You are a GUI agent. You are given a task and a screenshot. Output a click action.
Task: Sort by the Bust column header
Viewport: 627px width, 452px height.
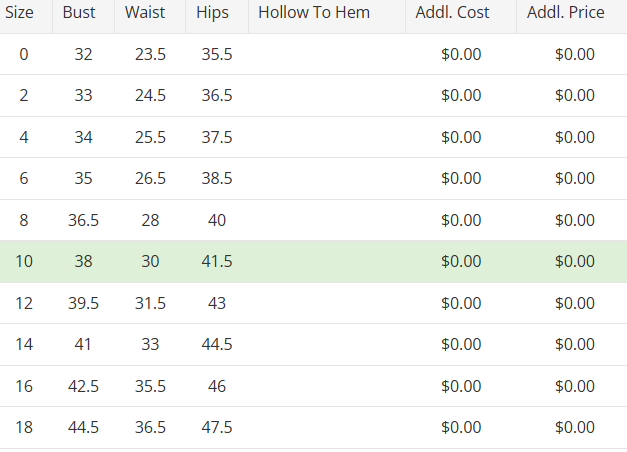[x=79, y=13]
